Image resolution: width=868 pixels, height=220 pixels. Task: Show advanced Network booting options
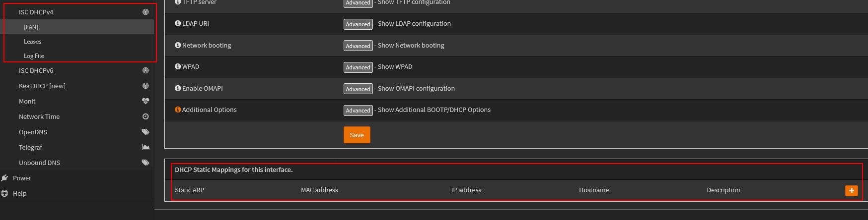tap(358, 46)
